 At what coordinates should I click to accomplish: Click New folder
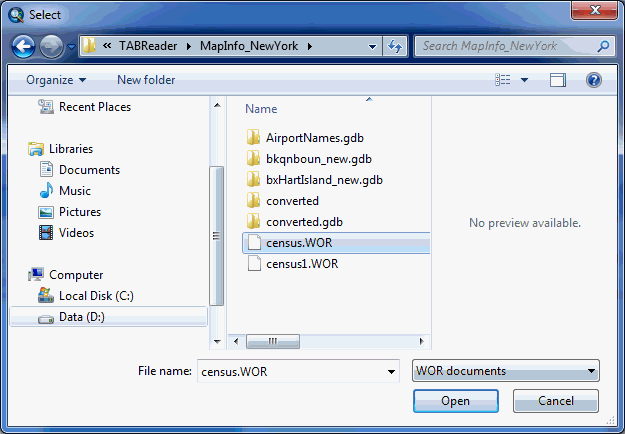[146, 80]
